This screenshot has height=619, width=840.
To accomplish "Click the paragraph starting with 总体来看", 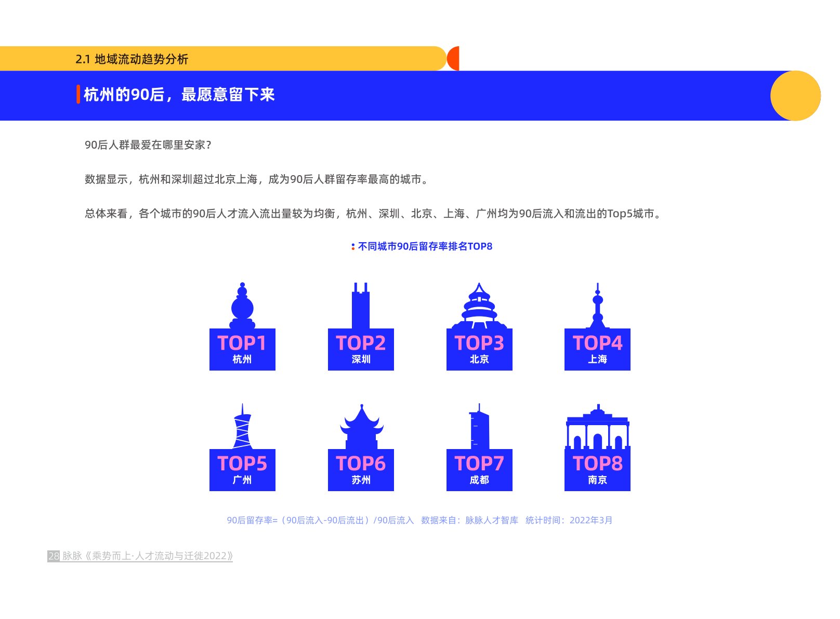I will tap(374, 214).
